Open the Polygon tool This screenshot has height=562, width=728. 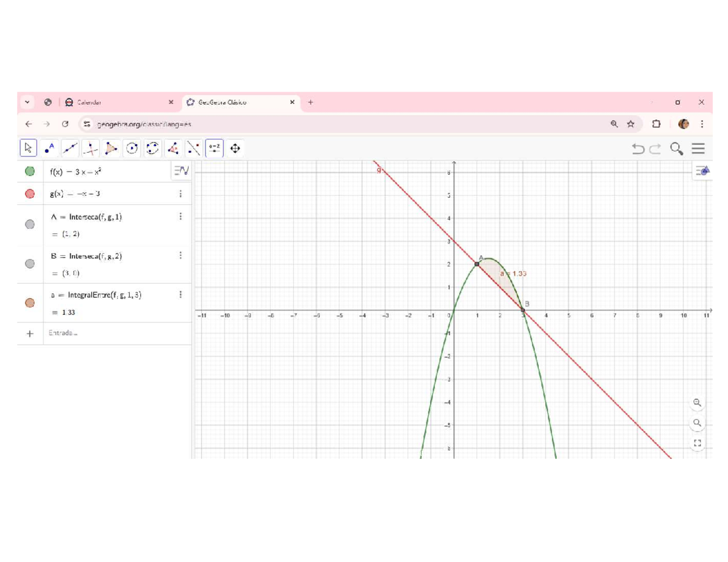[x=111, y=148]
